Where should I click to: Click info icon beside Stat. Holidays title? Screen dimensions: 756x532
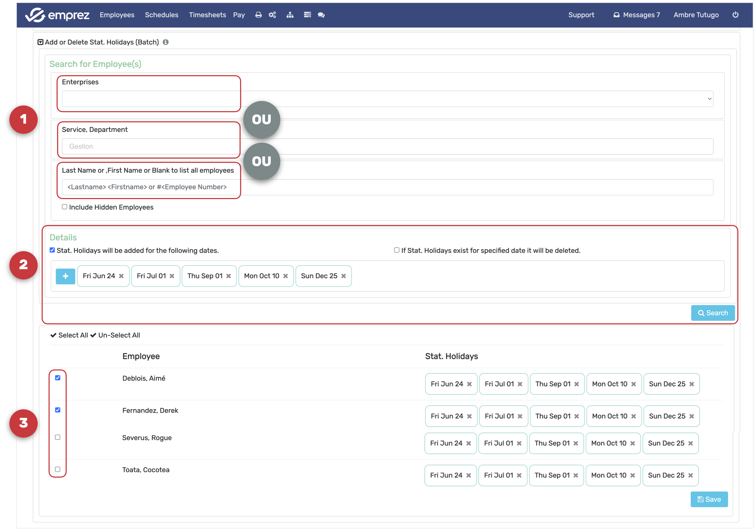click(x=166, y=42)
